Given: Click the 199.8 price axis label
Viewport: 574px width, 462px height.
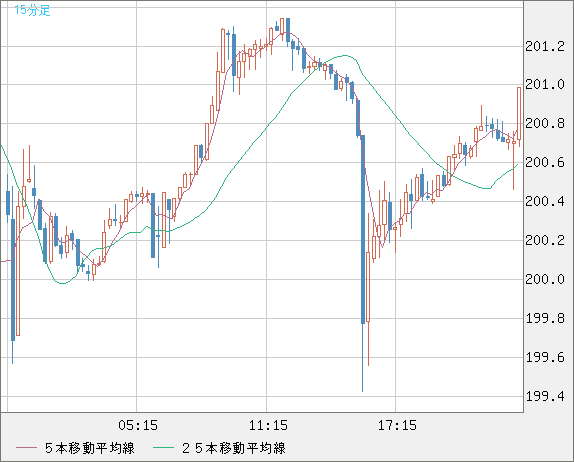Looking at the screenshot, I should click(545, 318).
